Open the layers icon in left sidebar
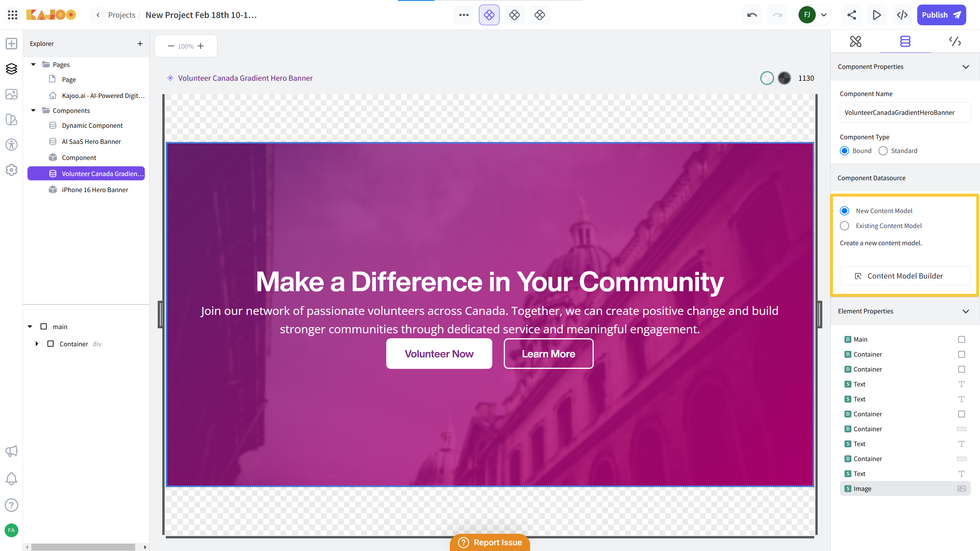The width and height of the screenshot is (980, 551). 11,69
